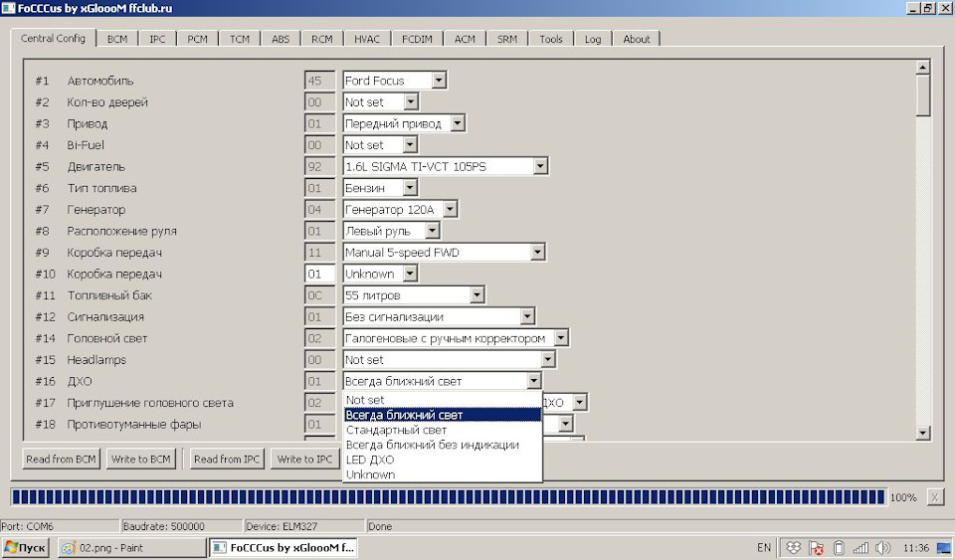Viewport: 955px width, 560px height.
Task: Expand the Передний привод drive dropdown
Action: (458, 123)
